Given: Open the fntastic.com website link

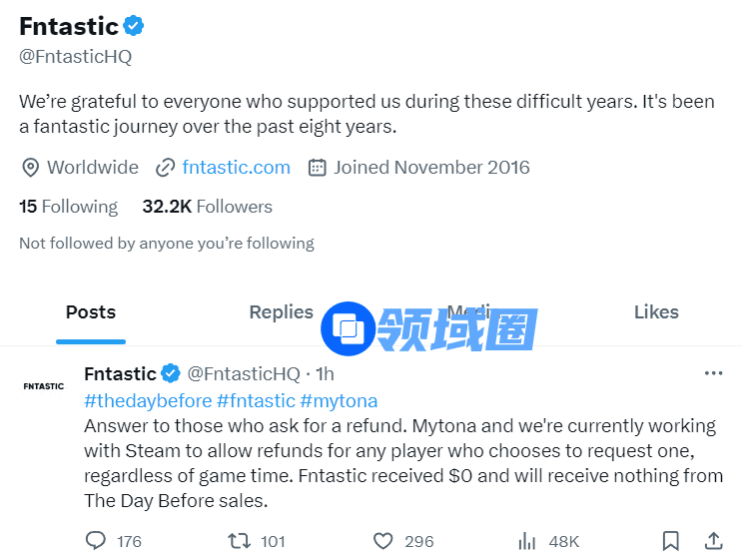Looking at the screenshot, I should 236,167.
